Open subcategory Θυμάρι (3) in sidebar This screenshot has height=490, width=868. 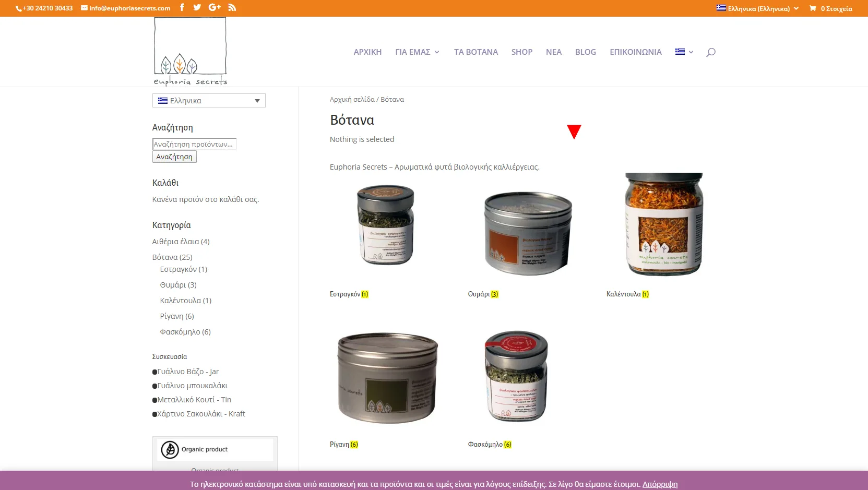pos(178,285)
